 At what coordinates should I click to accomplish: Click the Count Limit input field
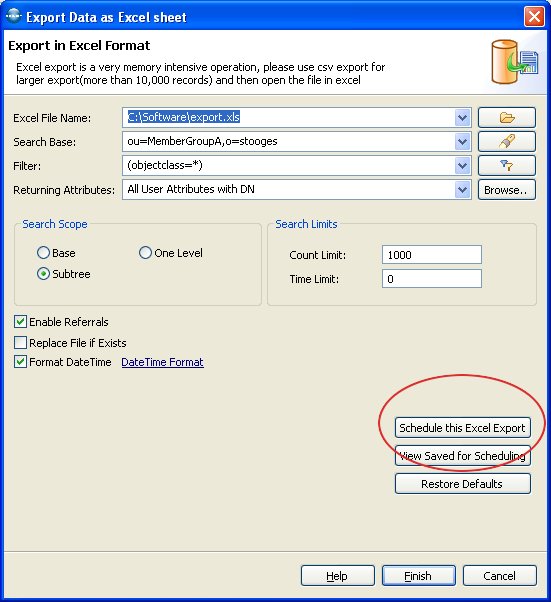(432, 255)
